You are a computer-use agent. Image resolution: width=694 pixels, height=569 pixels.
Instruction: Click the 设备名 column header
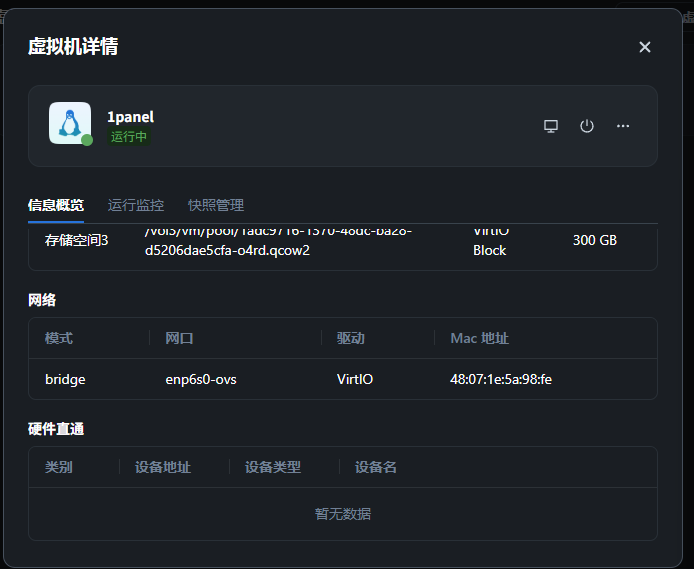[376, 467]
